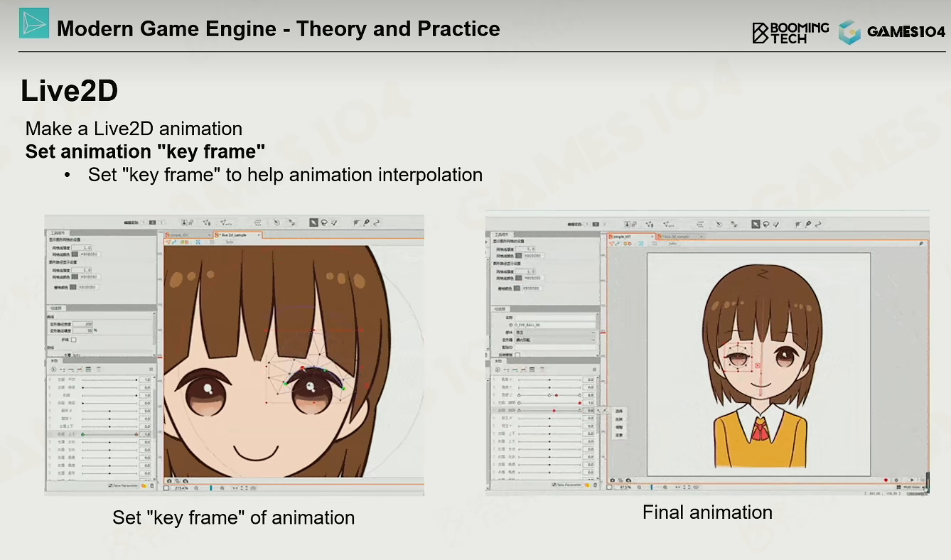Viewport: 951px width, 560px height.
Task: Click the first parameter slider in the left editor
Action: tap(109, 380)
